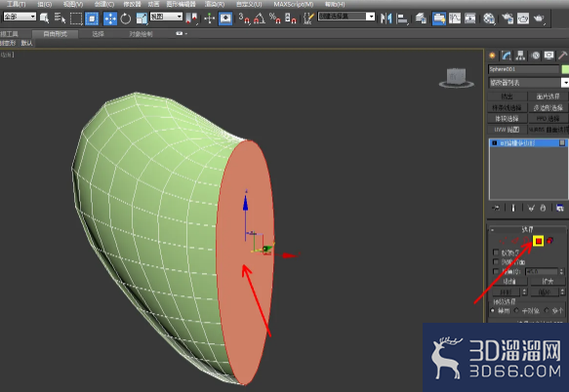This screenshot has height=392, width=569.
Task: Open the Create (C) menu
Action: 104,4
